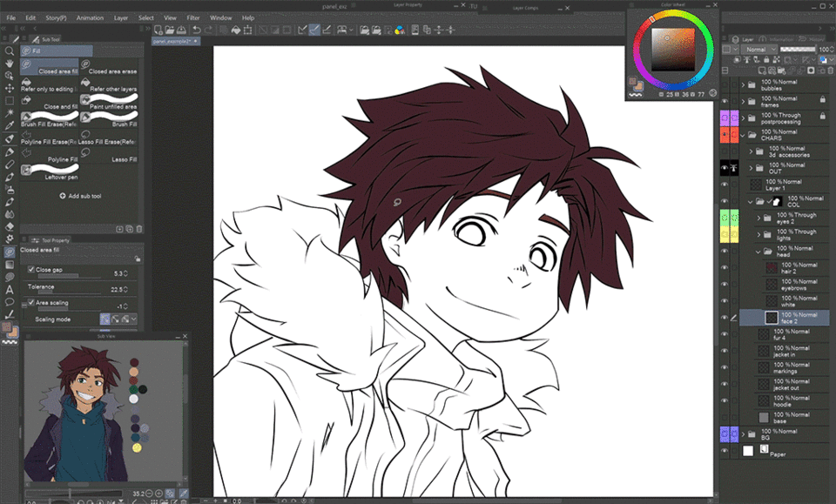The height and width of the screenshot is (504, 836).
Task: Toggle the Area scaling checkbox
Action: point(31,303)
